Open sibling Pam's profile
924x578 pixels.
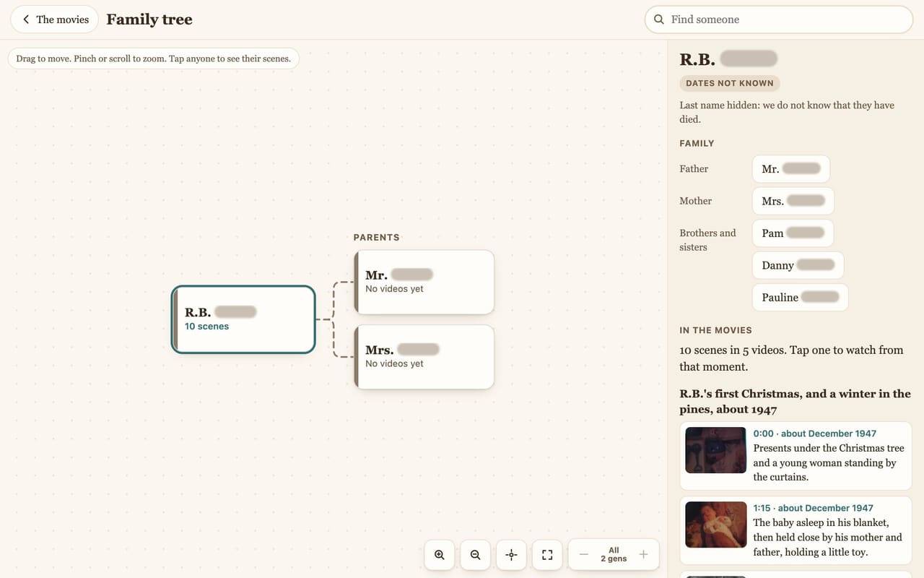[x=793, y=233]
